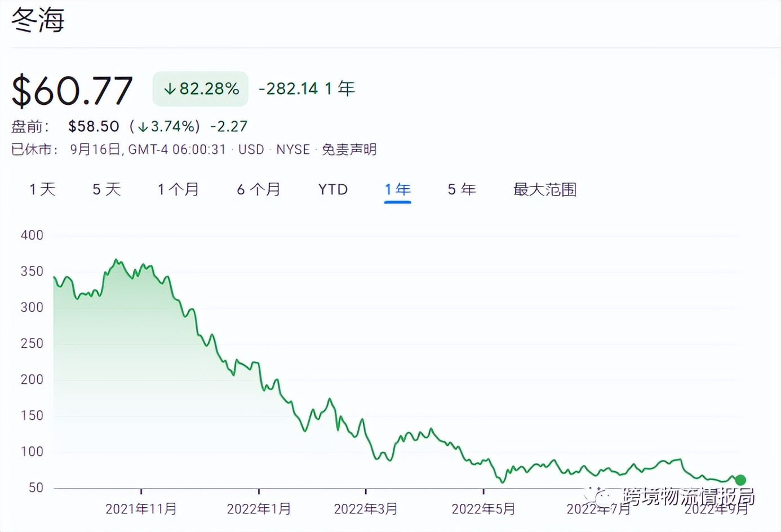Select the 6个月 chart view
The height and width of the screenshot is (532, 781).
coord(259,190)
